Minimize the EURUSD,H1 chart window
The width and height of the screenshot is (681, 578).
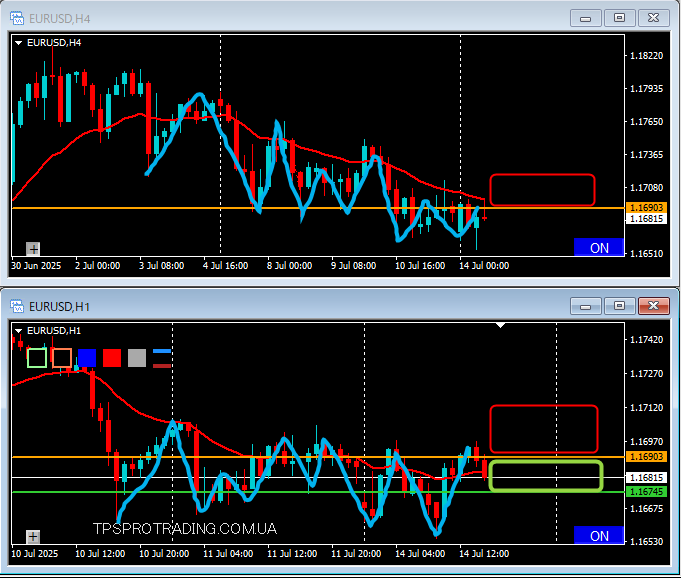pyautogui.click(x=585, y=306)
